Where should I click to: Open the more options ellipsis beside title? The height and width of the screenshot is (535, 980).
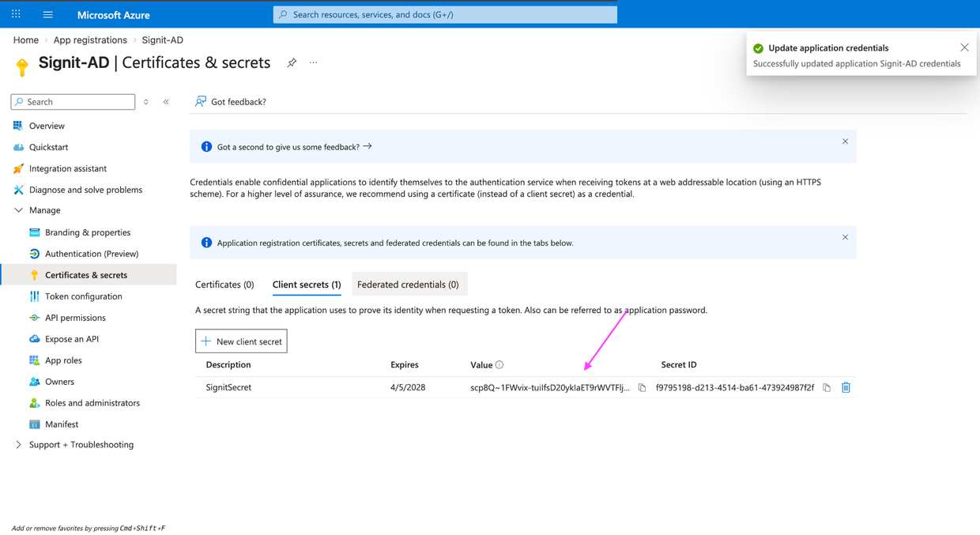[x=313, y=62]
